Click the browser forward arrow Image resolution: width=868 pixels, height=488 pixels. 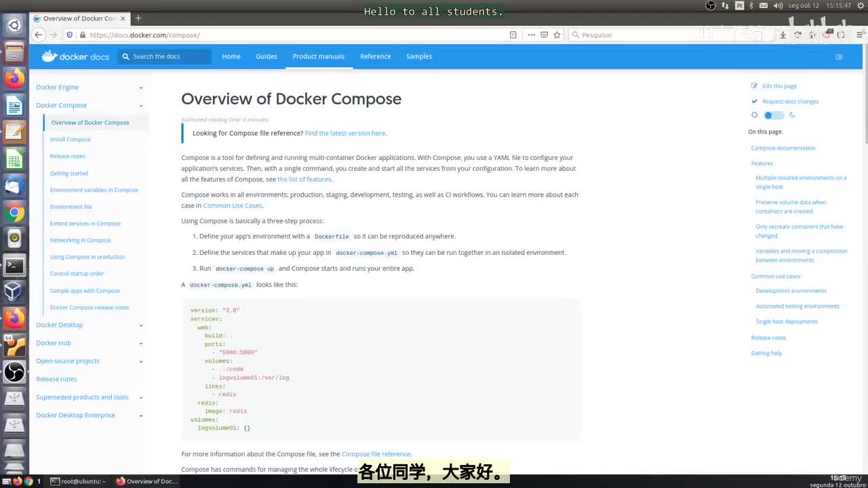click(53, 35)
